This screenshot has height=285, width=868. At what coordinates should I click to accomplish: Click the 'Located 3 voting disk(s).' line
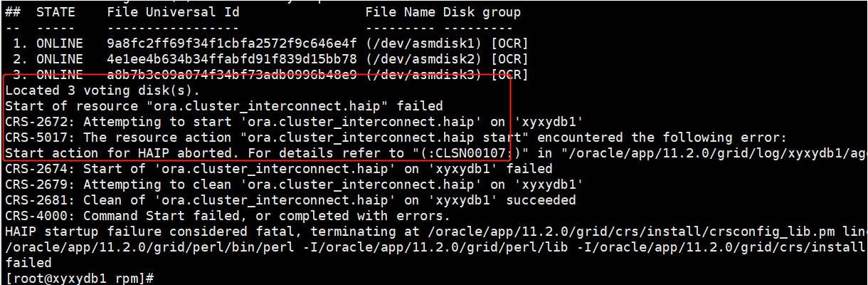tap(103, 90)
